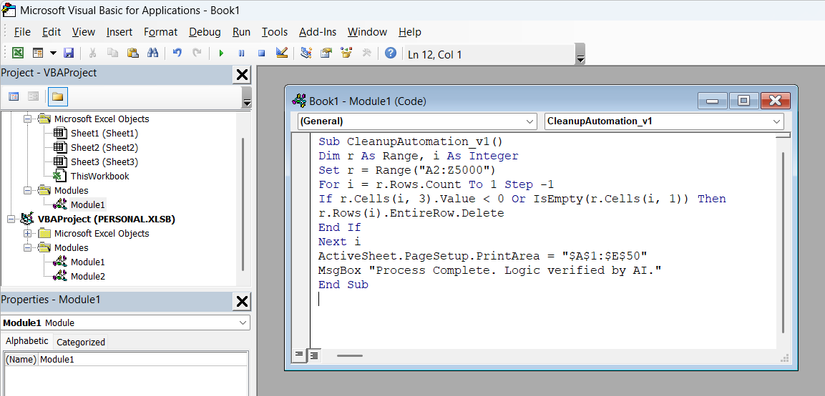Click the Break pause icon
The height and width of the screenshot is (396, 825).
click(x=242, y=53)
